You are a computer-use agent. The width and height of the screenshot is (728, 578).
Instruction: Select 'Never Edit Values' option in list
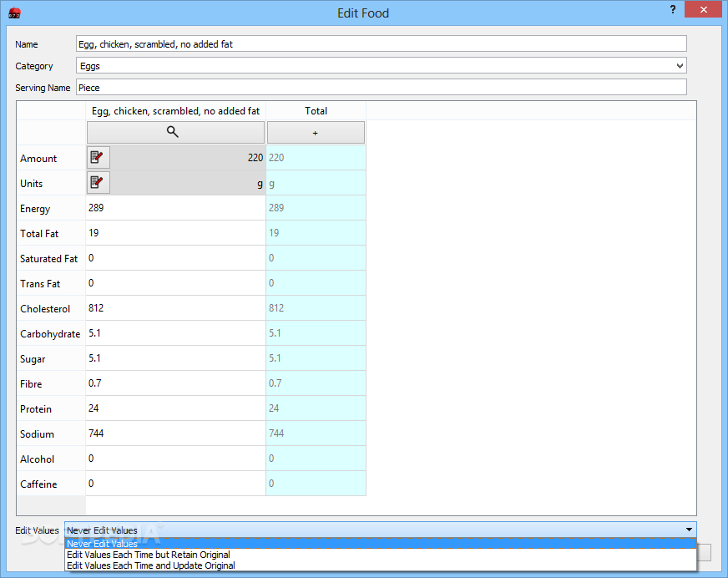click(380, 544)
